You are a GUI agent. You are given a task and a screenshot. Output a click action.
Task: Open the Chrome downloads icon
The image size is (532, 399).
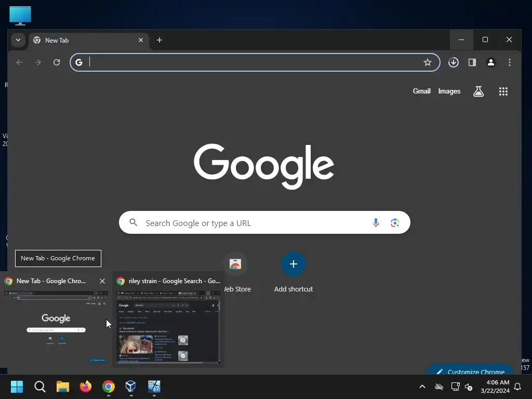coord(453,62)
